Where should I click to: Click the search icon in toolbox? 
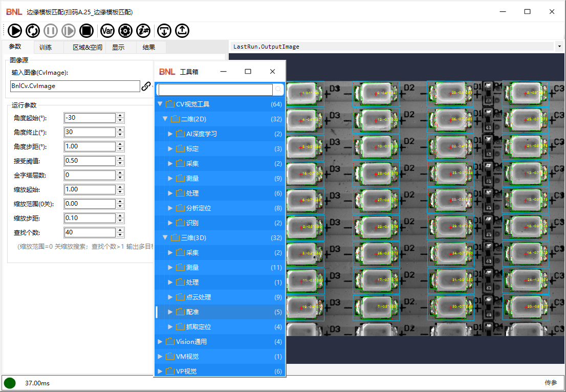click(278, 89)
